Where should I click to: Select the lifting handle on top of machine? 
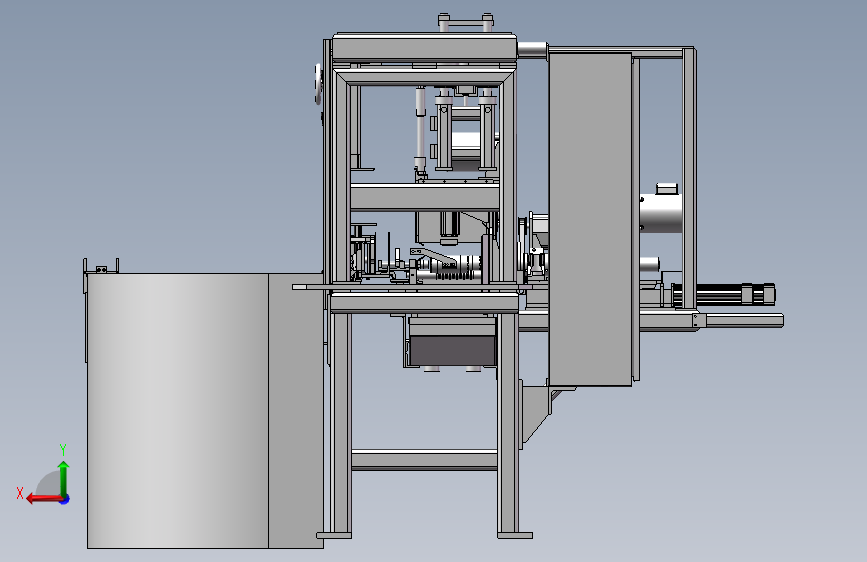point(466,23)
